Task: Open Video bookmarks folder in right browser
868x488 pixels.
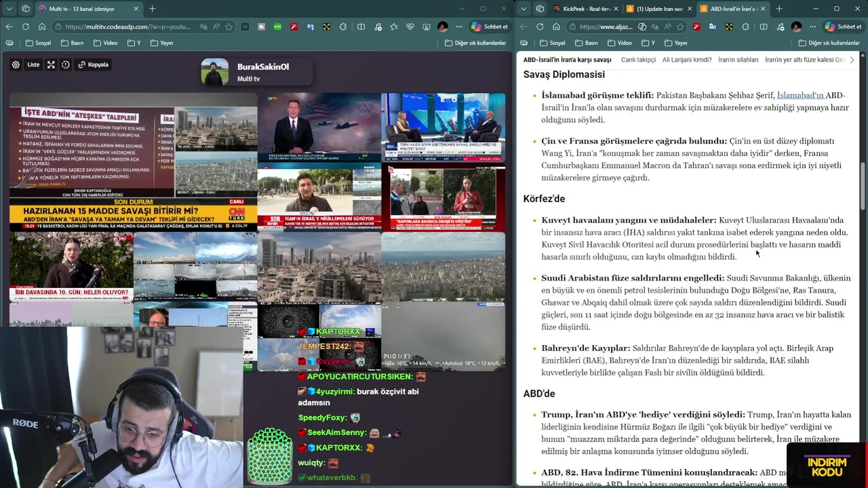Action: 620,43
